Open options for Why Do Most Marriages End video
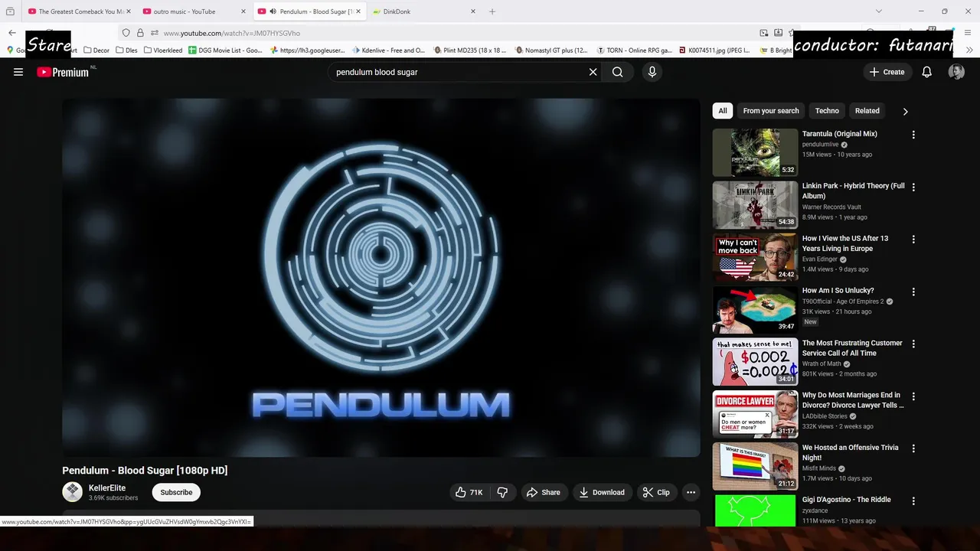Screen dimensions: 980x551 (913, 396)
